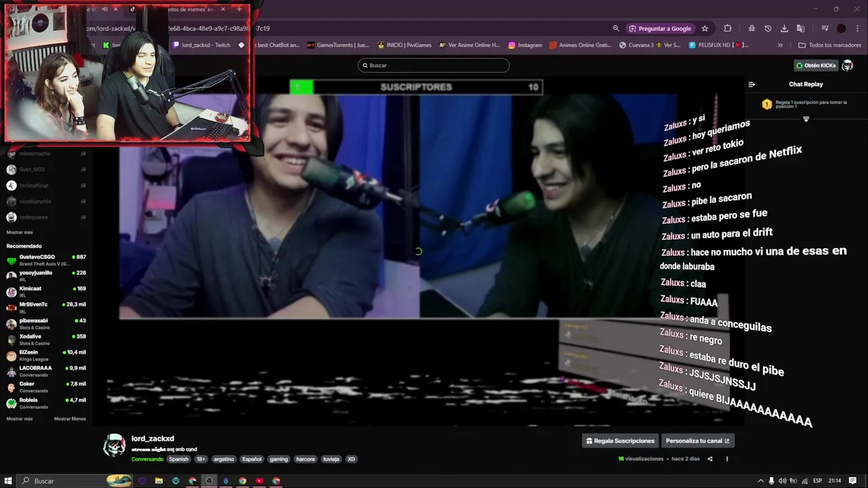Image resolution: width=868 pixels, height=488 pixels.
Task: Select the tuvieja tag
Action: tap(331, 459)
